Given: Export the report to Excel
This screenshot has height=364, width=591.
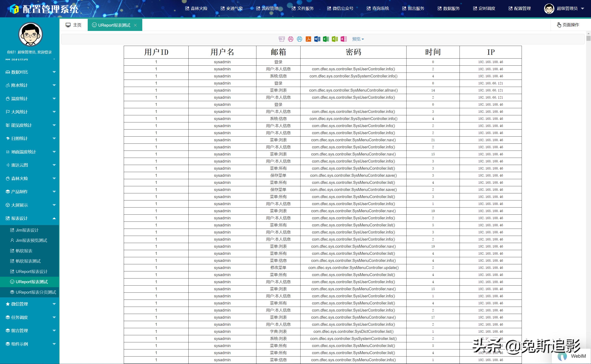Looking at the screenshot, I should [x=326, y=39].
